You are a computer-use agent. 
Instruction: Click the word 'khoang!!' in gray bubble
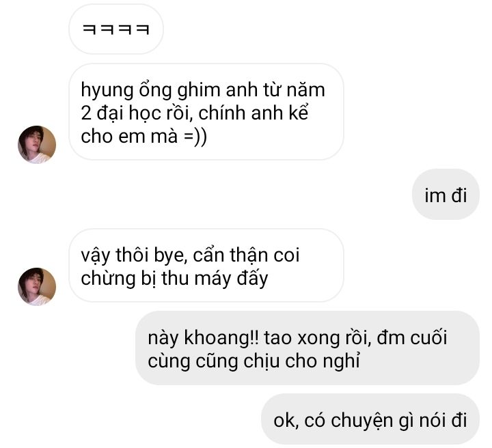point(221,338)
